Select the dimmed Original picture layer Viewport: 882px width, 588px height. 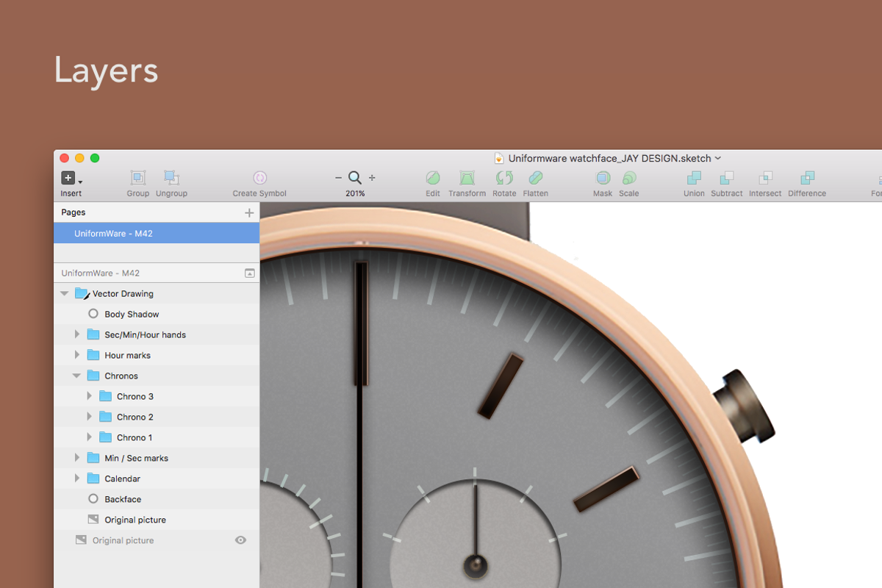click(x=157, y=540)
